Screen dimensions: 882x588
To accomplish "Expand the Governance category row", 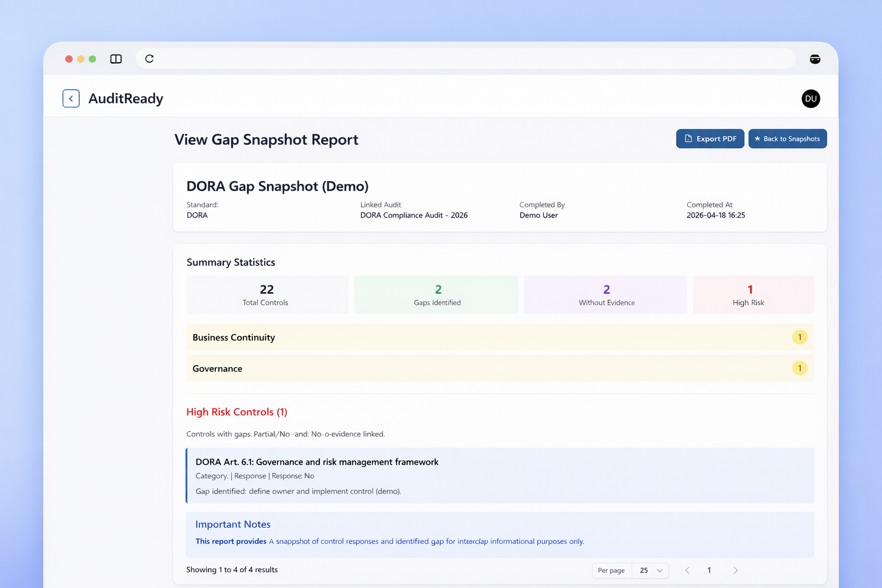I will coord(500,369).
